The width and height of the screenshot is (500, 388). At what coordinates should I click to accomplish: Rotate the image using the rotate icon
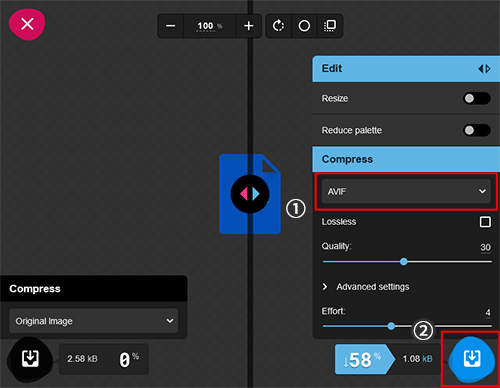pos(278,26)
